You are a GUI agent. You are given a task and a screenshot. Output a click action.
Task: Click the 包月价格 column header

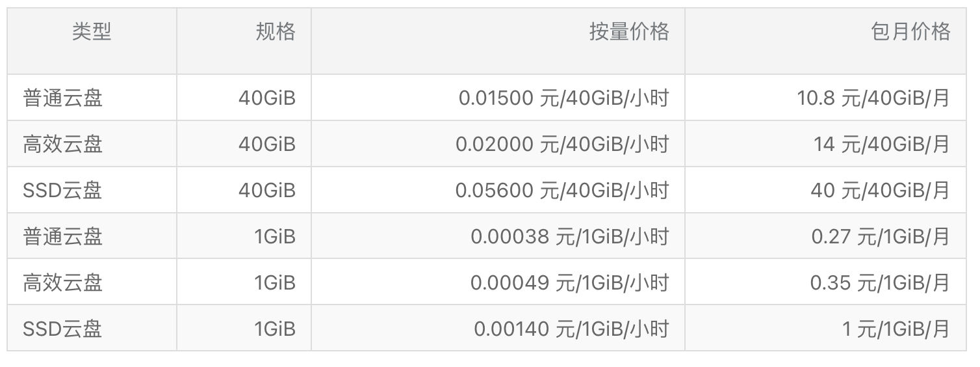click(910, 32)
